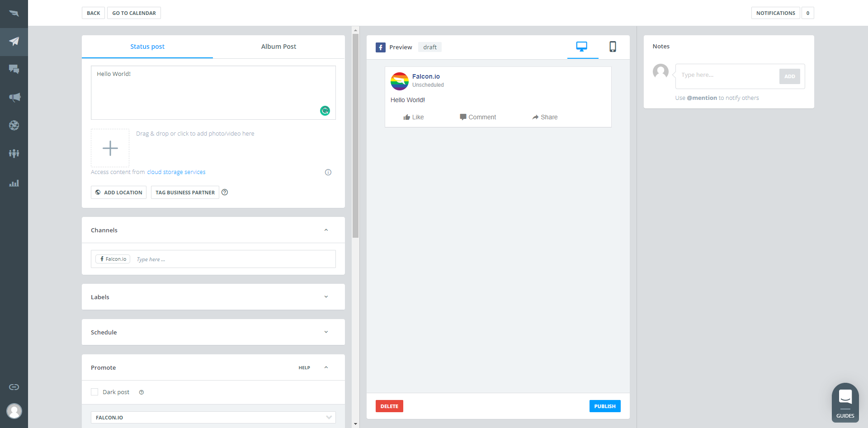Click GO TO CALENDAR button

pyautogui.click(x=134, y=13)
